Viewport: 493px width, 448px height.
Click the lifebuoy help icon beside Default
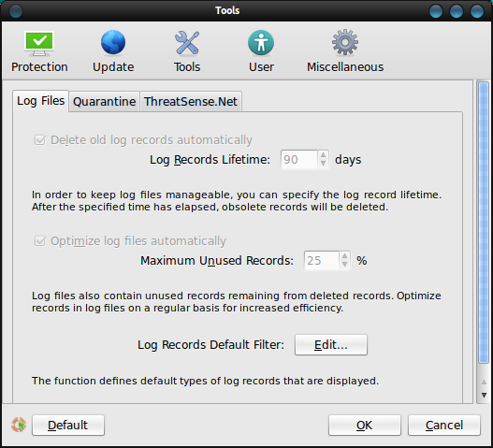click(19, 425)
